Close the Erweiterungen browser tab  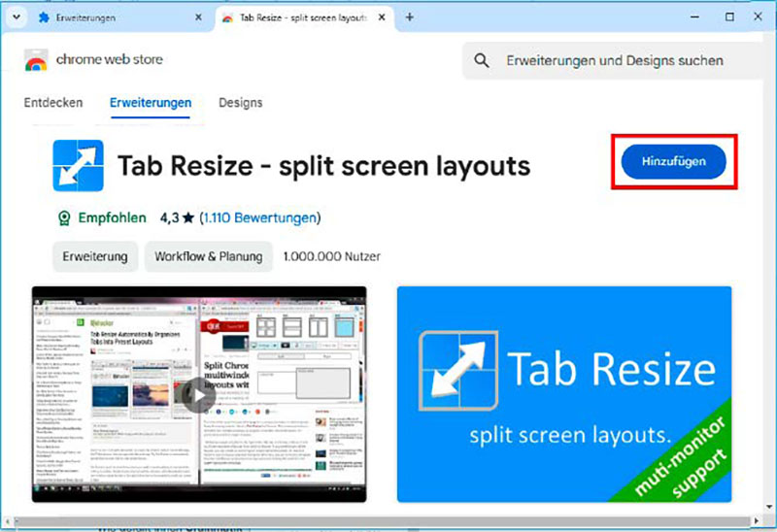pos(198,17)
